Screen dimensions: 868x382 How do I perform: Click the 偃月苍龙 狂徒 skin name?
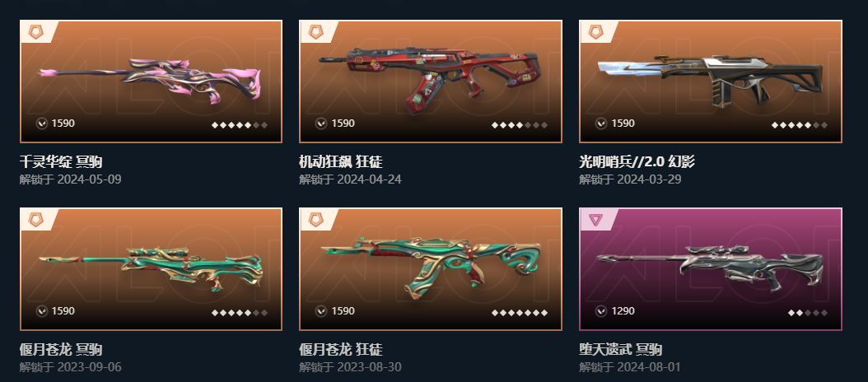(x=340, y=349)
